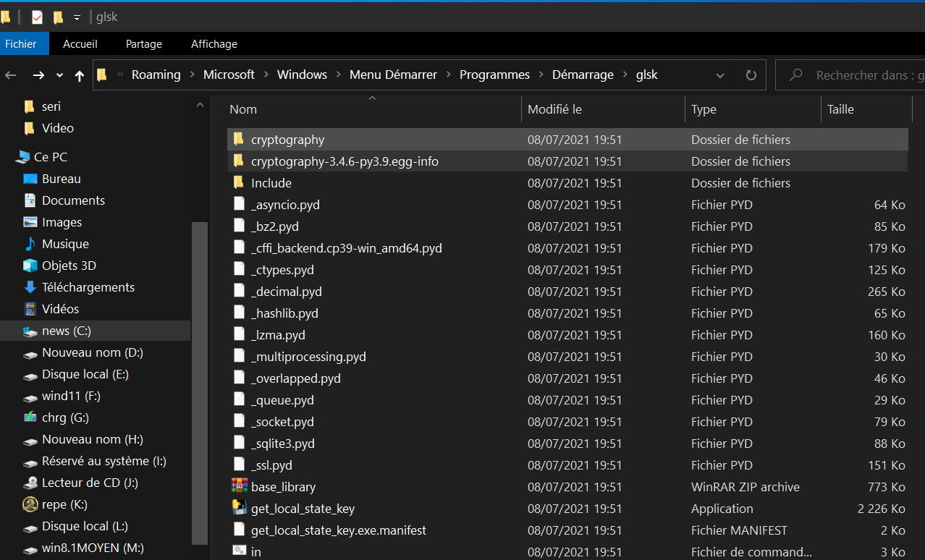
Task: Click the Roaming breadcrumb segment
Action: [156, 75]
